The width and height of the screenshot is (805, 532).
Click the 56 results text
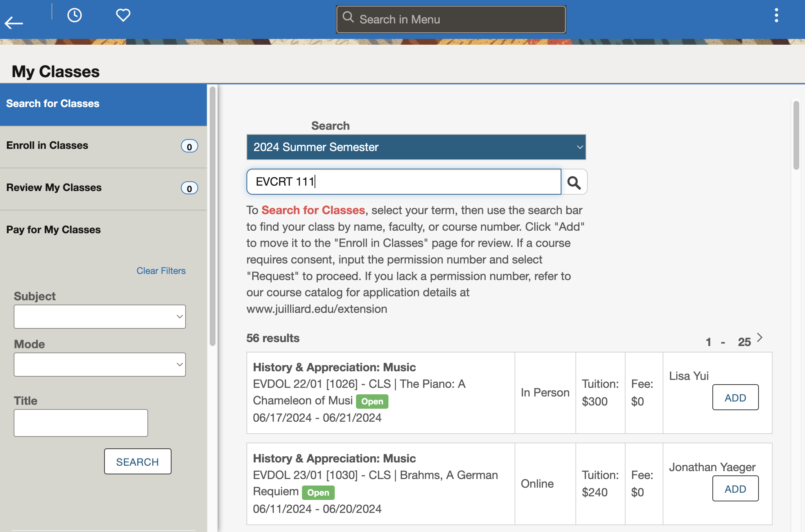(x=273, y=338)
